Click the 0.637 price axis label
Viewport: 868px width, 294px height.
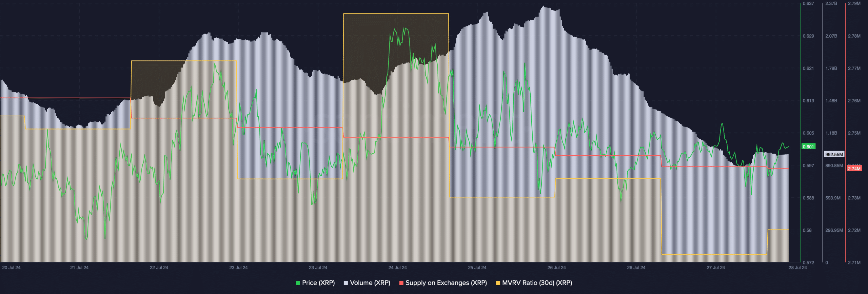click(808, 3)
